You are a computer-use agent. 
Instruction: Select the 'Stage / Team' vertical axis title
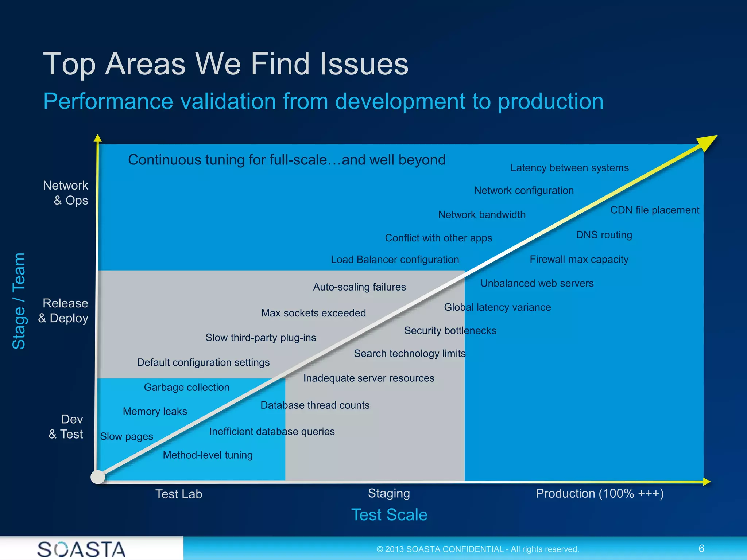(x=19, y=301)
